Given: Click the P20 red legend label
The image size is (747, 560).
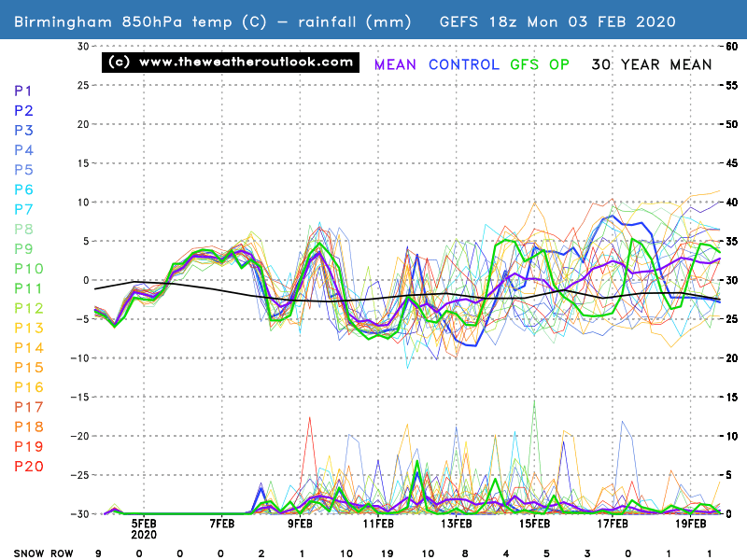Looking at the screenshot, I should click(27, 467).
